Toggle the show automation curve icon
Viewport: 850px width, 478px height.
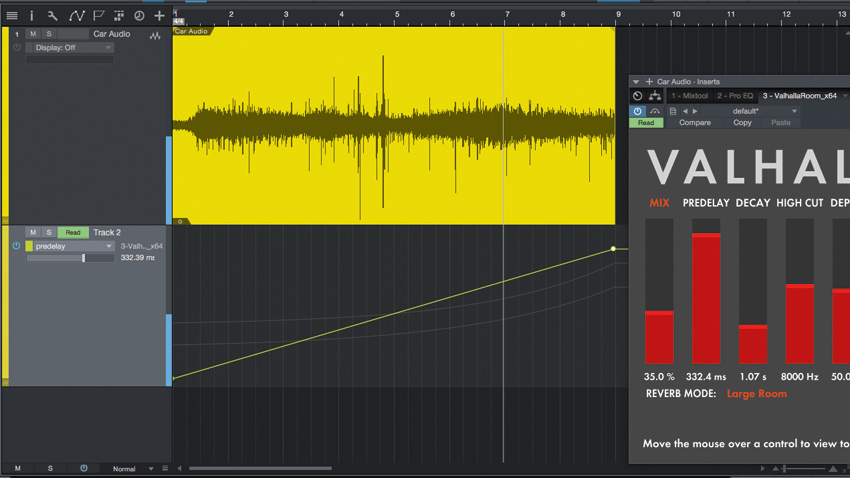pos(76,16)
